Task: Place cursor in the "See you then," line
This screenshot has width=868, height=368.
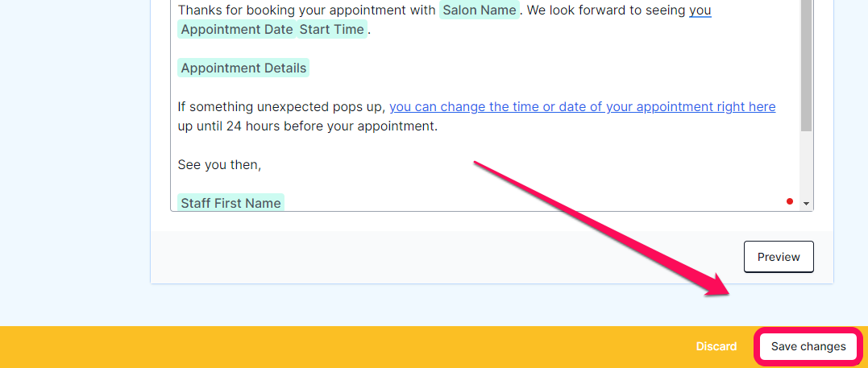Action: click(x=219, y=164)
